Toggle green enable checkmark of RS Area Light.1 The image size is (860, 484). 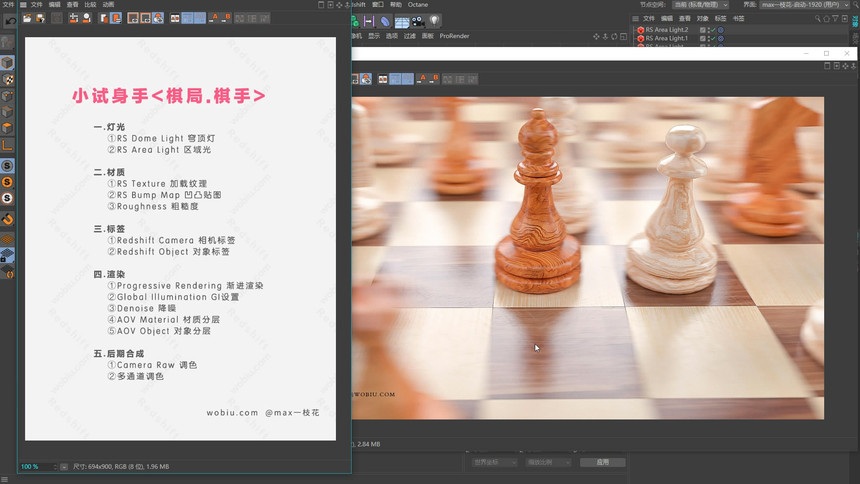pyautogui.click(x=712, y=38)
